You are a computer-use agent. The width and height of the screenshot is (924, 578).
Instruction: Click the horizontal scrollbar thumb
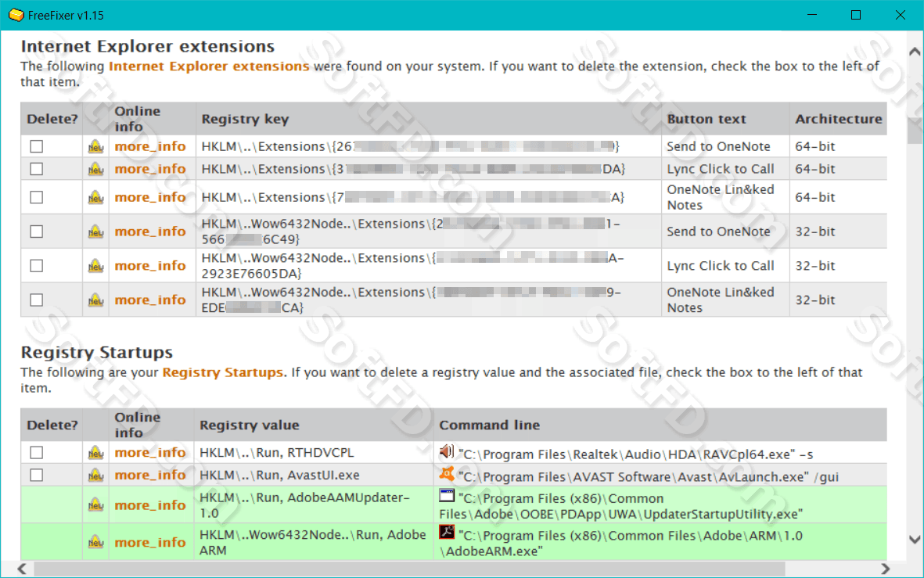(409, 569)
